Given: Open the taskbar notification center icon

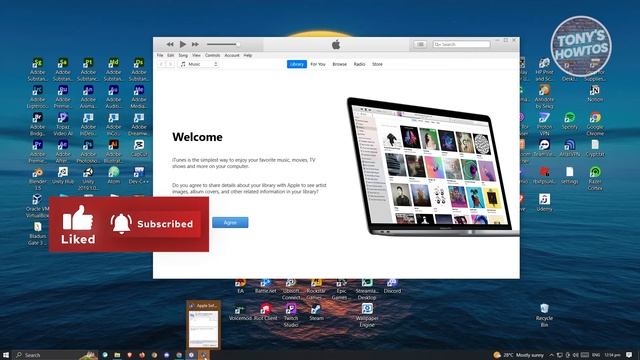Looking at the screenshot, I should point(629,355).
